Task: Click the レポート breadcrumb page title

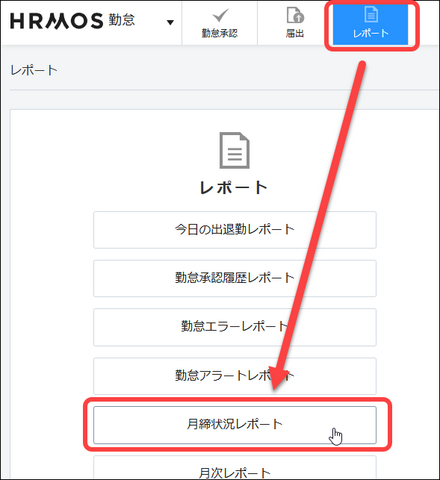Action: 34,70
